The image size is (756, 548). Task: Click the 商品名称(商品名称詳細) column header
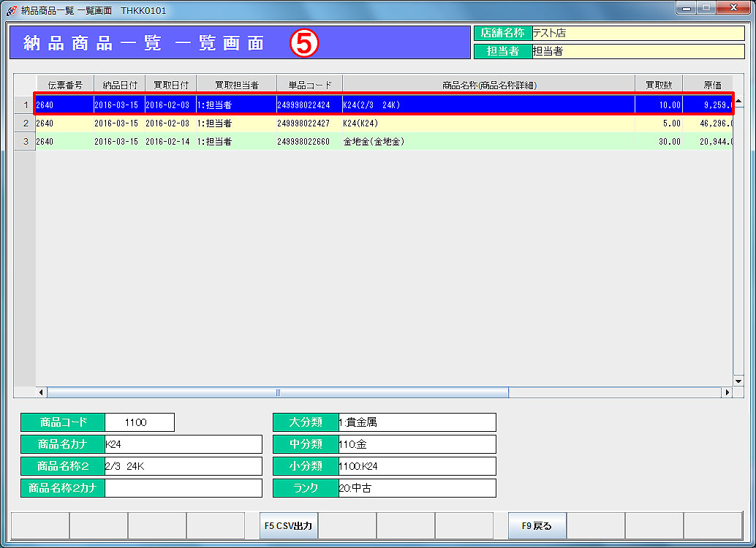488,85
